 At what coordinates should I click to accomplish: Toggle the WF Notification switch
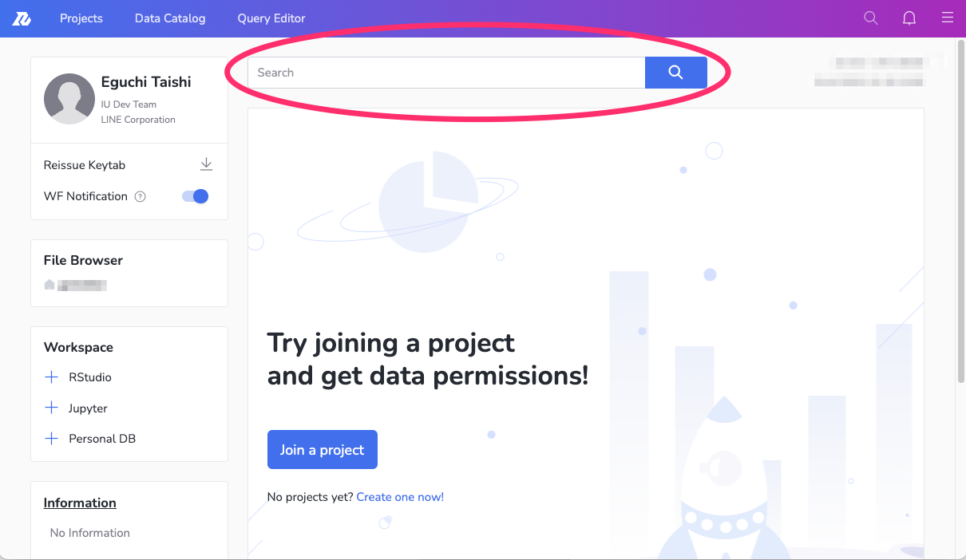(196, 196)
